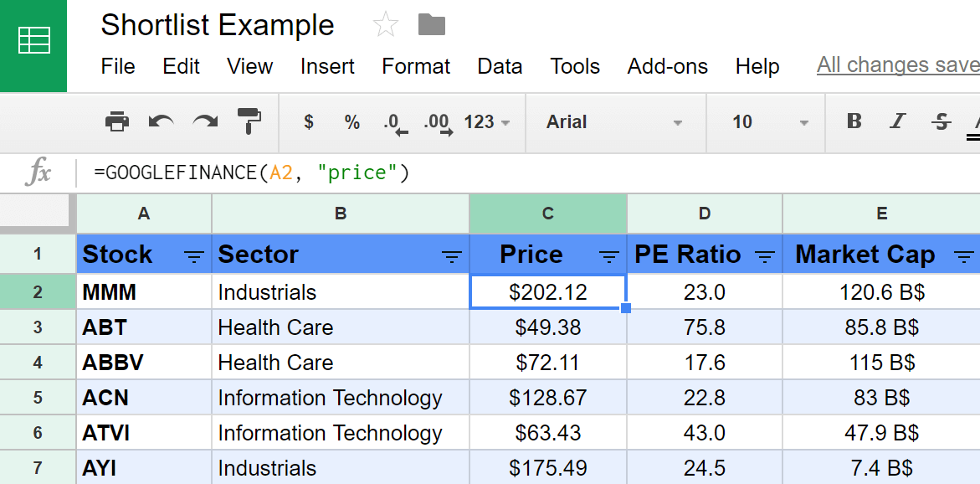
Task: Open the PE Ratio column filter
Action: pos(765,255)
